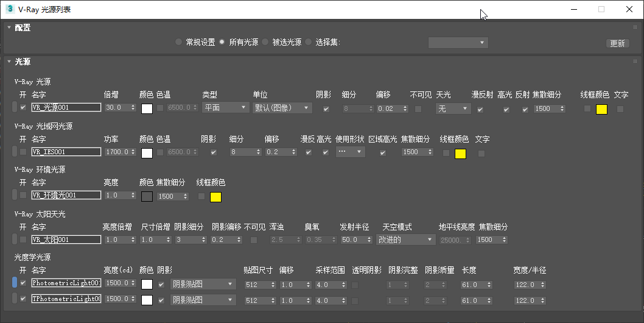Click the multiplier 30.0 spinner arrows
This screenshot has width=644, height=323.
pos(133,107)
